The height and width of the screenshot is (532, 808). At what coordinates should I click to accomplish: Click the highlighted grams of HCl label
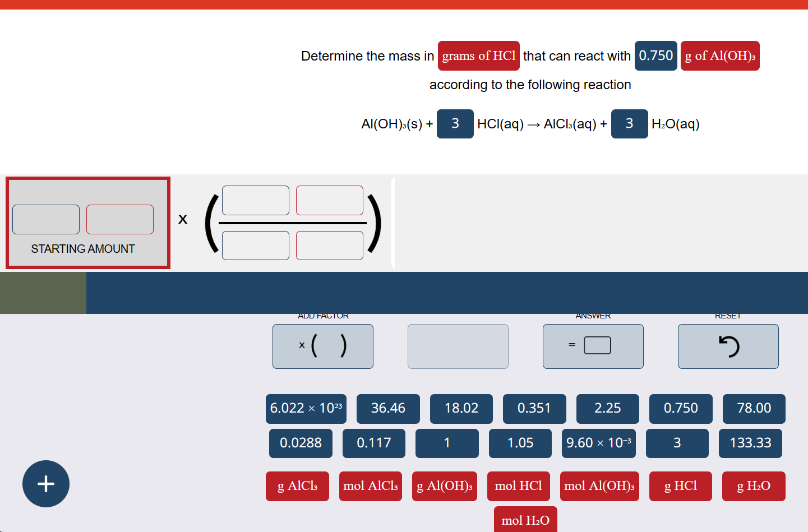coord(478,55)
